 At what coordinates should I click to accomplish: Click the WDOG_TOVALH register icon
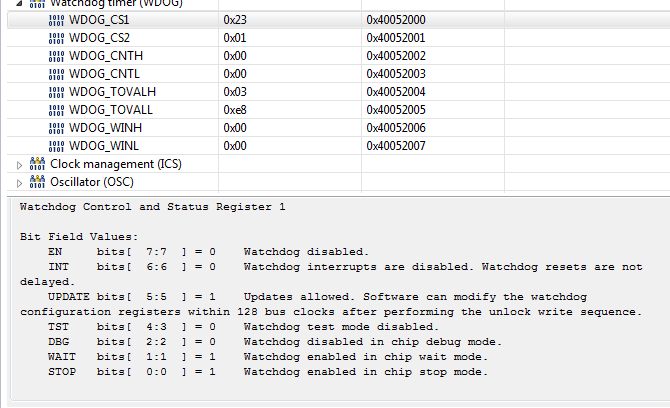point(56,92)
